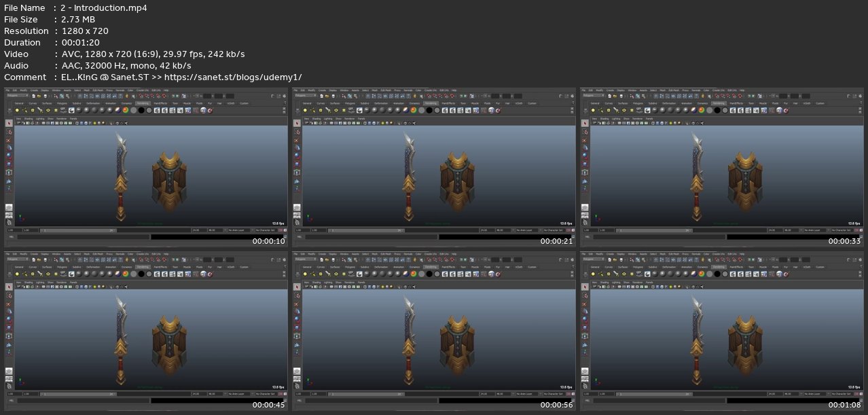Click the single perspective layout icon in the 00:00:10 frame
This screenshot has height=415, width=868.
click(9, 207)
